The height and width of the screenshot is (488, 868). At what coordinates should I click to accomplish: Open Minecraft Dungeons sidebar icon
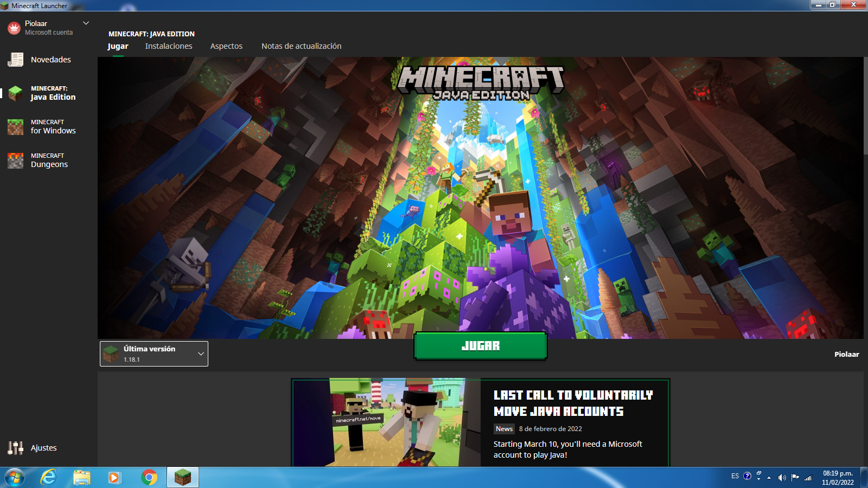(15, 160)
